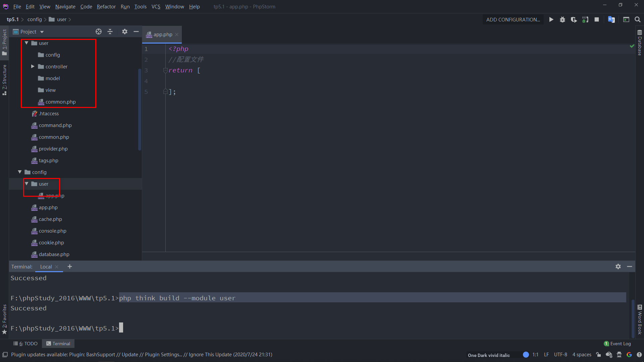Start listening for PHP debug connections
The height and width of the screenshot is (362, 644).
coord(585,19)
